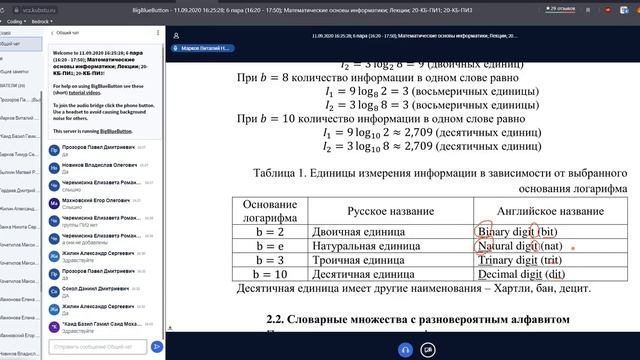This screenshot has height=360, width=640.
Task: Select user Марков Виталий in user list
Action: (20, 118)
